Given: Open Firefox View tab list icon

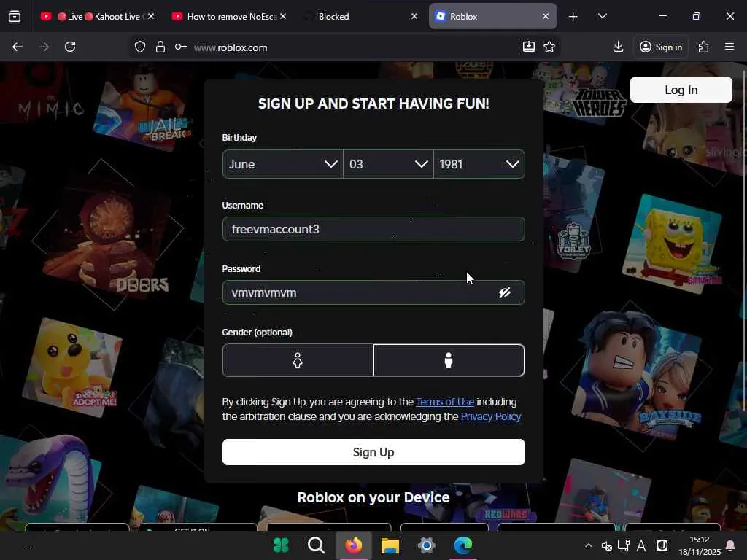Looking at the screenshot, I should click(15, 16).
